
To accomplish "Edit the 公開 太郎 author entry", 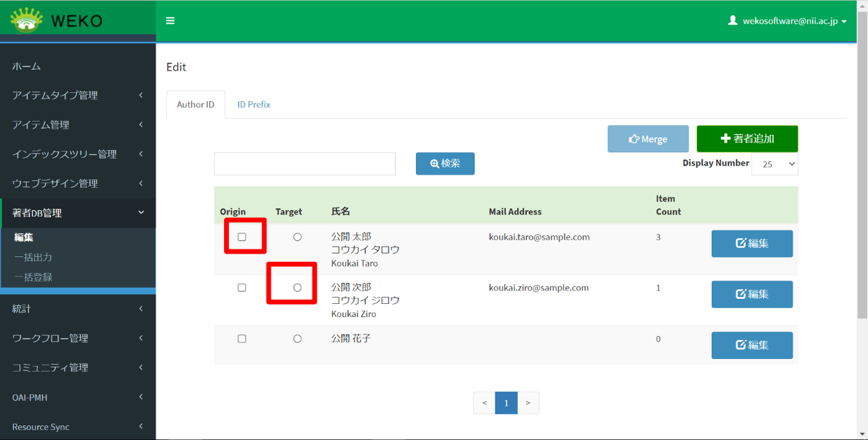I will point(751,244).
